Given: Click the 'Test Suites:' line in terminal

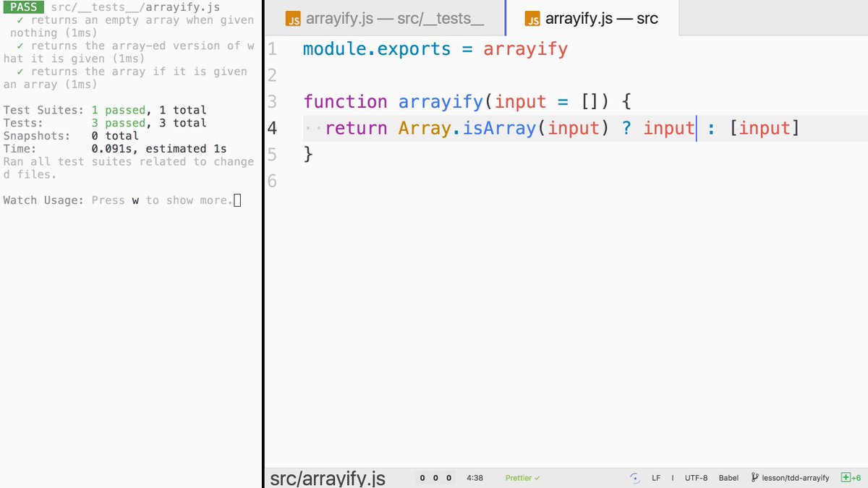Looking at the screenshot, I should click(105, 110).
